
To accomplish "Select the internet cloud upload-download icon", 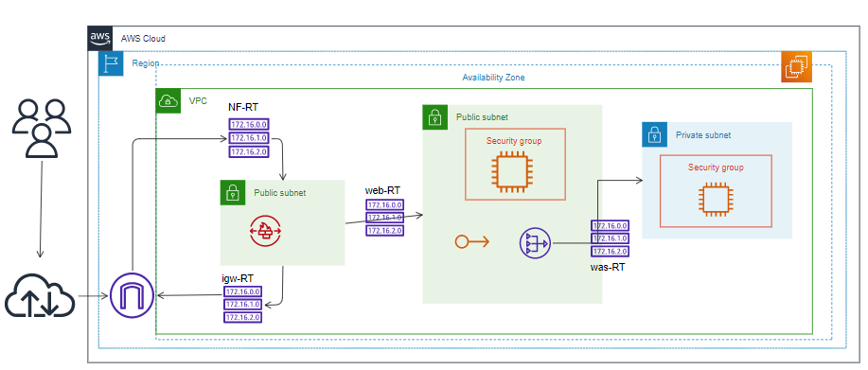I will click(40, 296).
